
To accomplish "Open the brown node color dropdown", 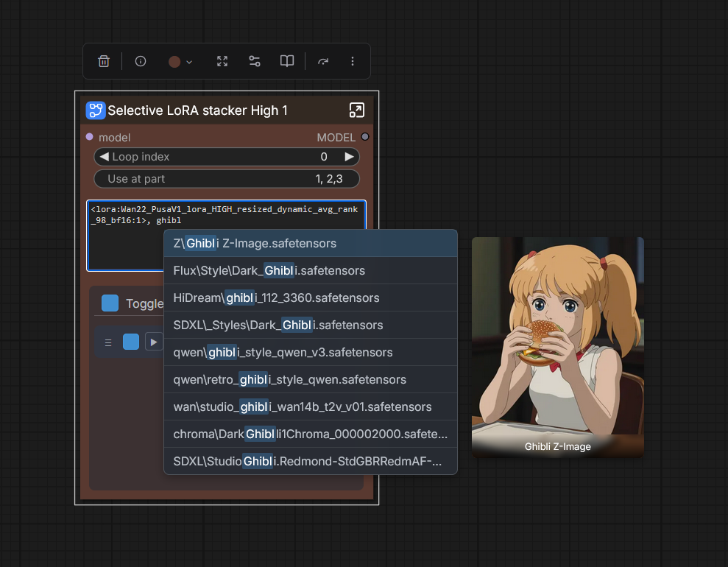I will click(180, 62).
